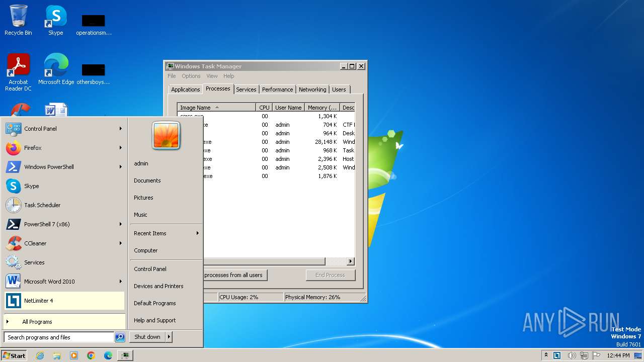The width and height of the screenshot is (644, 362).
Task: Open othersboys... desktop file
Action: point(94,74)
